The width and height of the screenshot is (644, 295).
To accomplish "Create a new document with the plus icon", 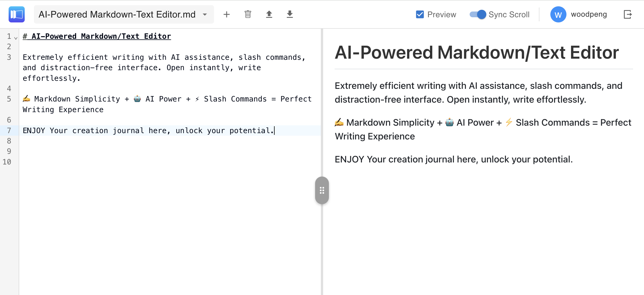I will point(227,14).
